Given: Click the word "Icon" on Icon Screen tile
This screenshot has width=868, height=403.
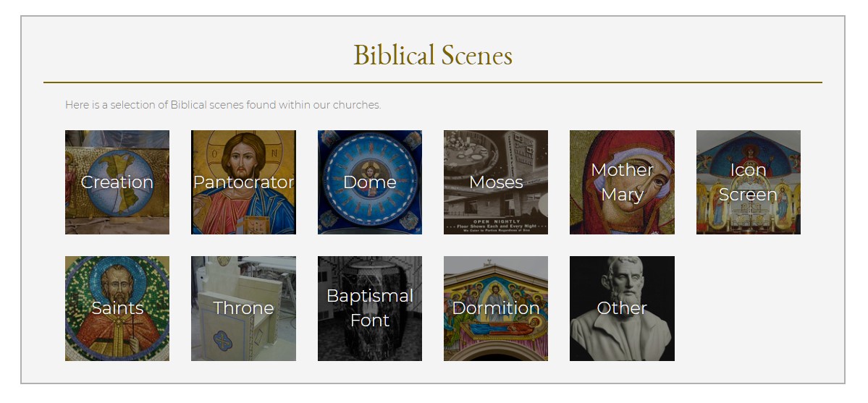Looking at the screenshot, I should 748,170.
